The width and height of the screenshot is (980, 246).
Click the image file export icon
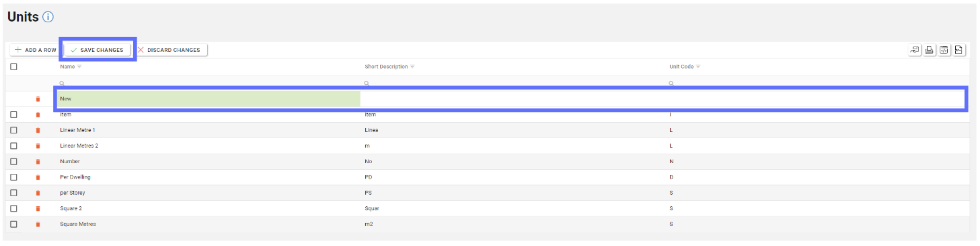959,50
